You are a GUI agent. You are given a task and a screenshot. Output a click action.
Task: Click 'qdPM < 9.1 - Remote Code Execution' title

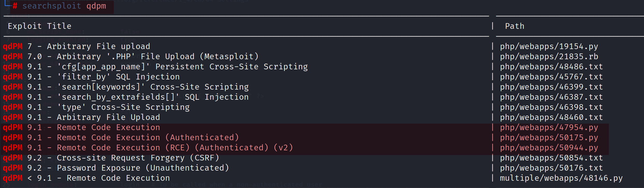(x=86, y=178)
